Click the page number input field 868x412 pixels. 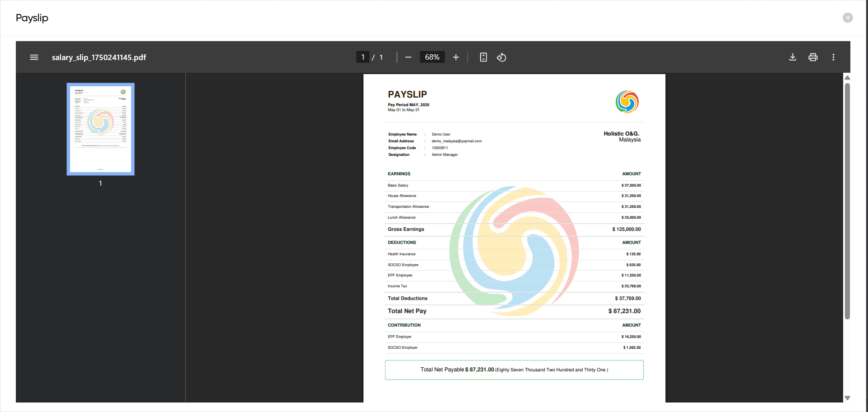tap(363, 57)
